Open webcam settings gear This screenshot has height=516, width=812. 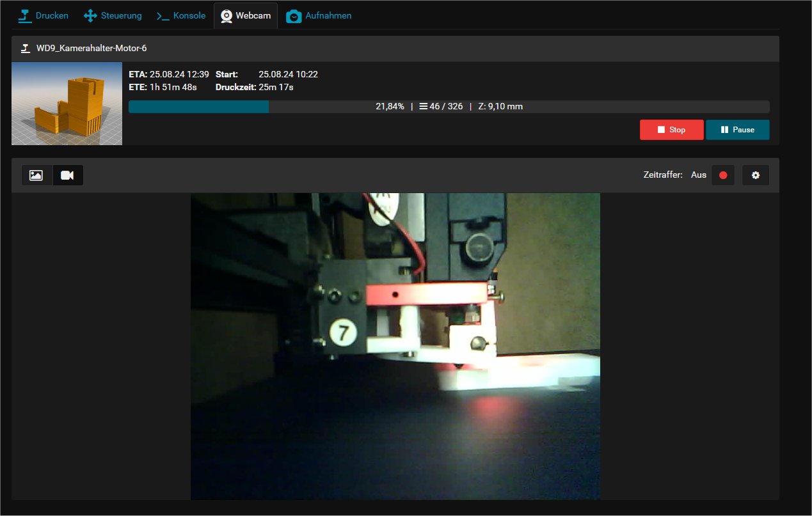(755, 175)
